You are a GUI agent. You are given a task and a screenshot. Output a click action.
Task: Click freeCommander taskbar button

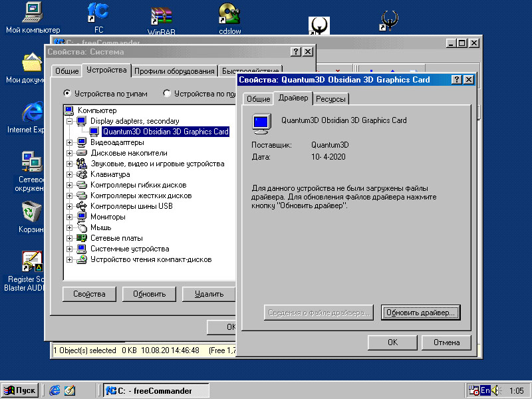pyautogui.click(x=156, y=390)
